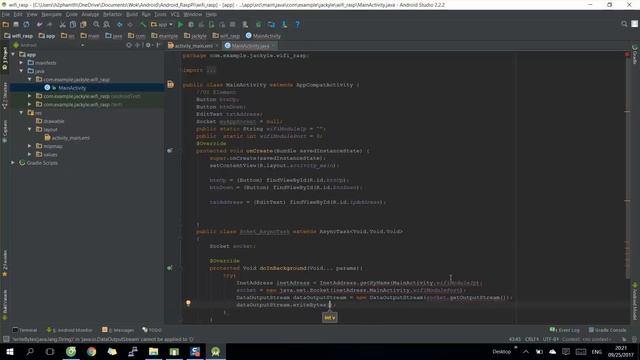The height and width of the screenshot is (360, 640).
Task: Click the Undo toolbar icon
Action: pos(40,24)
